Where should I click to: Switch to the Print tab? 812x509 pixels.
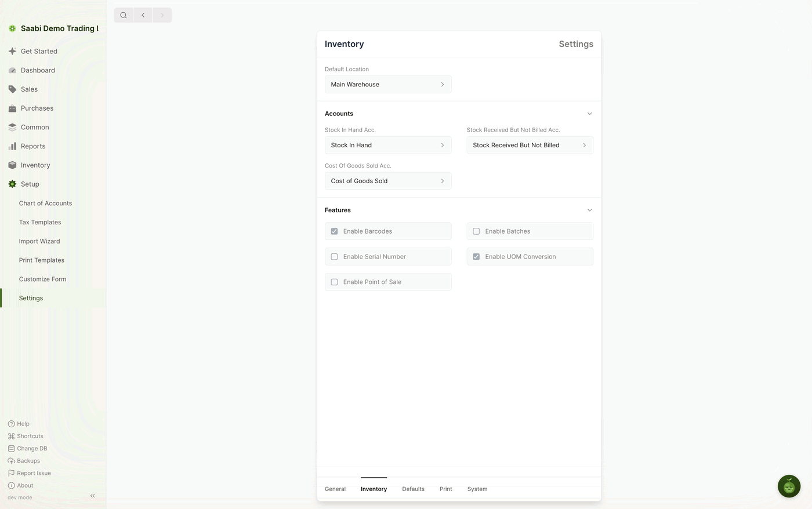[x=446, y=489]
